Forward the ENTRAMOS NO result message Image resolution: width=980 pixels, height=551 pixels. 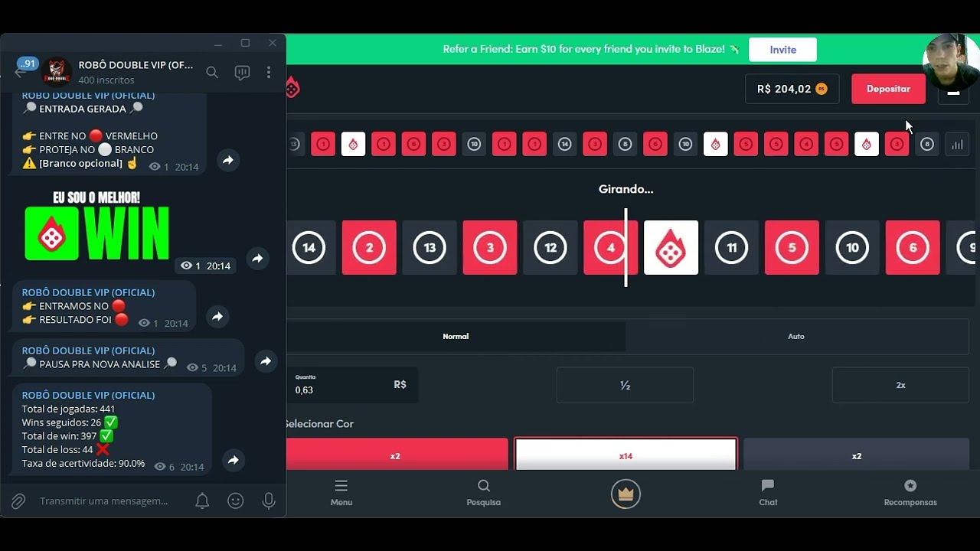[217, 316]
